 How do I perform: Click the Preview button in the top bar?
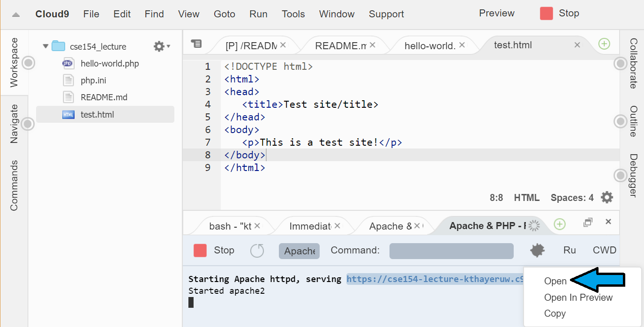496,13
